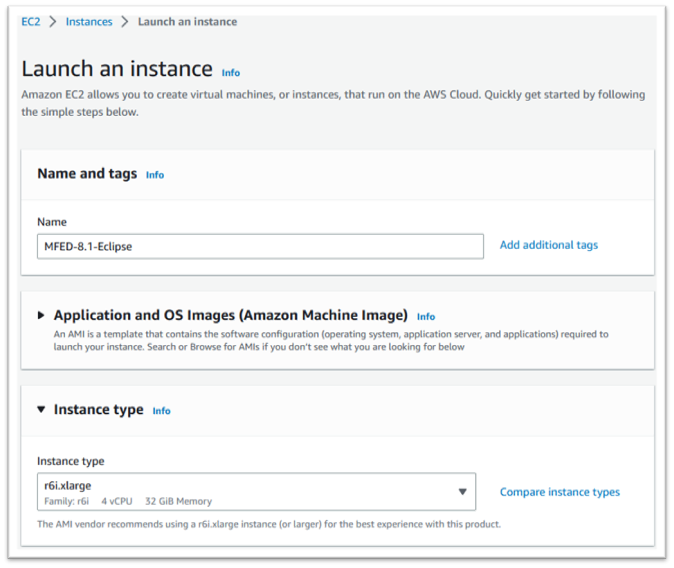This screenshot has height=568, width=674.
Task: Click the instance type dropdown arrow
Action: tap(462, 492)
